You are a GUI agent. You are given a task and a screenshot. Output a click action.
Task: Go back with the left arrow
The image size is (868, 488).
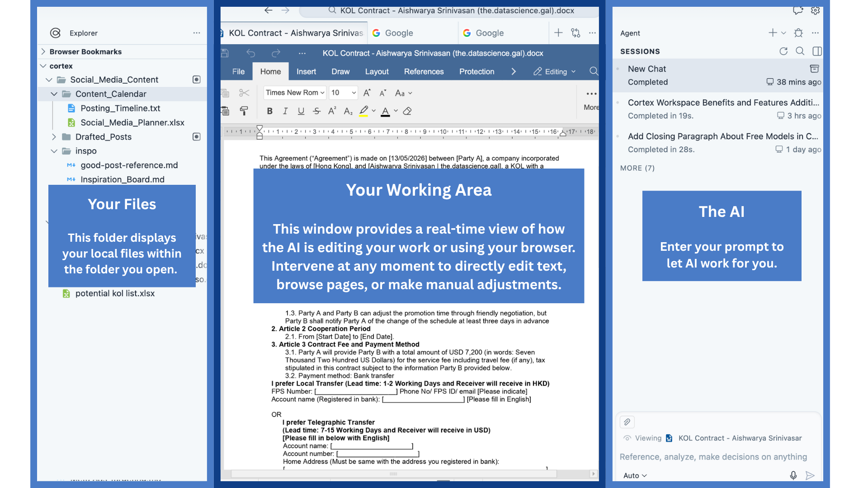coord(269,10)
